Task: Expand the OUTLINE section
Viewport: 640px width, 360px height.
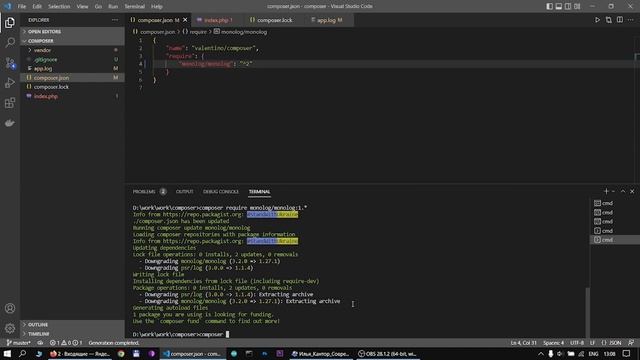Action: coord(72,324)
